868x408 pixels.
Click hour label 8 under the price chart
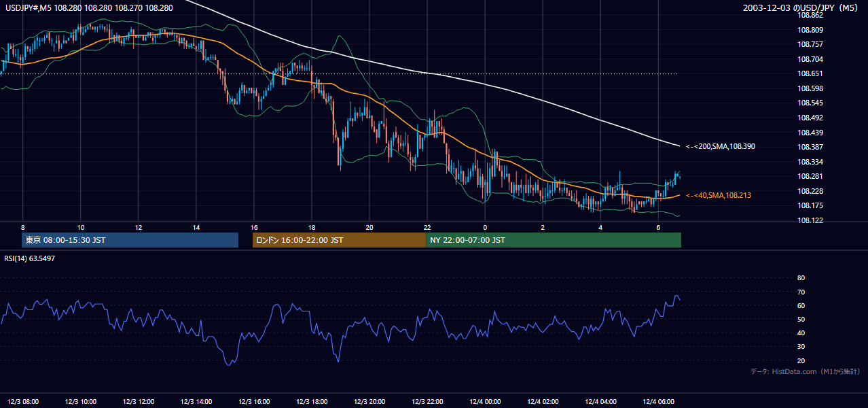click(x=22, y=227)
